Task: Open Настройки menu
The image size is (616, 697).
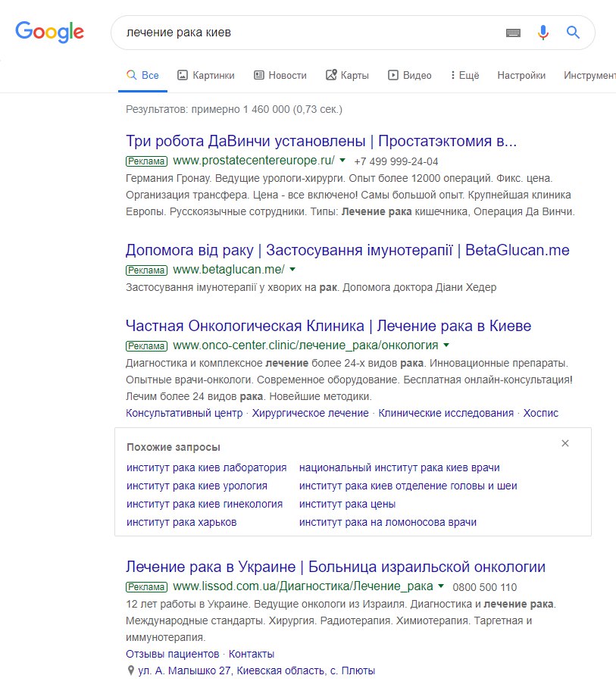Action: click(521, 75)
